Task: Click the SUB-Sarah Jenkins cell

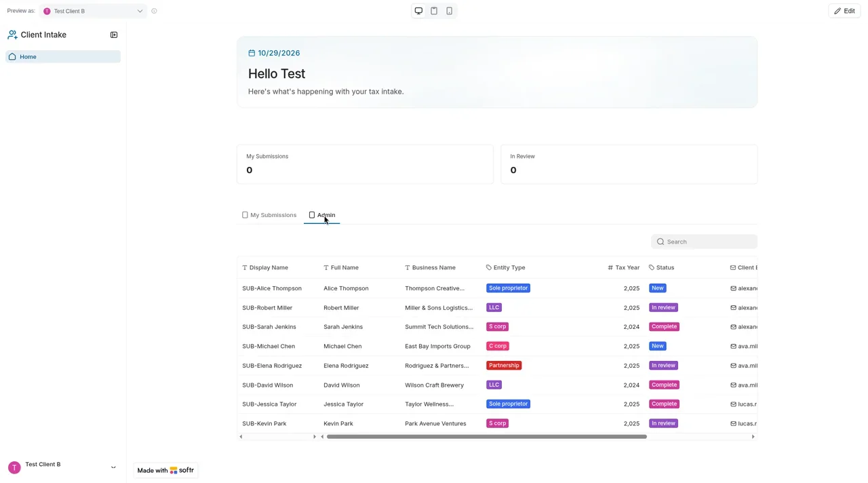Action: tap(269, 327)
